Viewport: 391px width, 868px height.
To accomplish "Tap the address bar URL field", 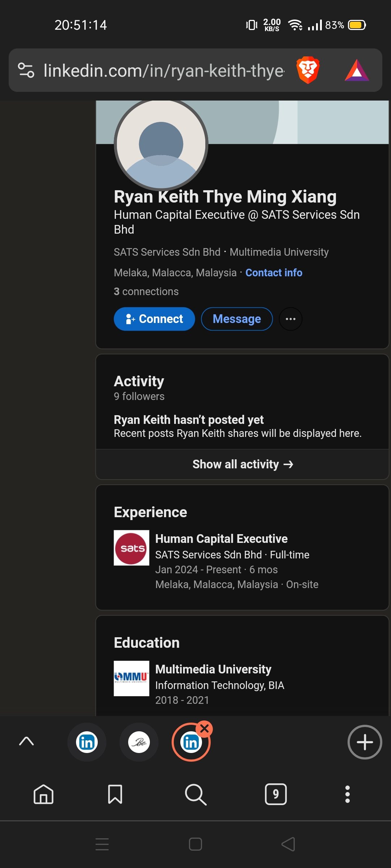I will tap(164, 70).
